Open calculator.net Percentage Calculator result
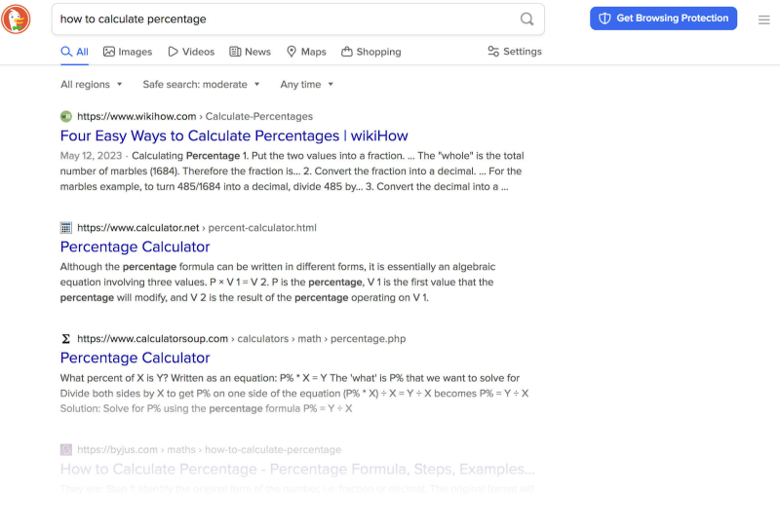 point(135,247)
